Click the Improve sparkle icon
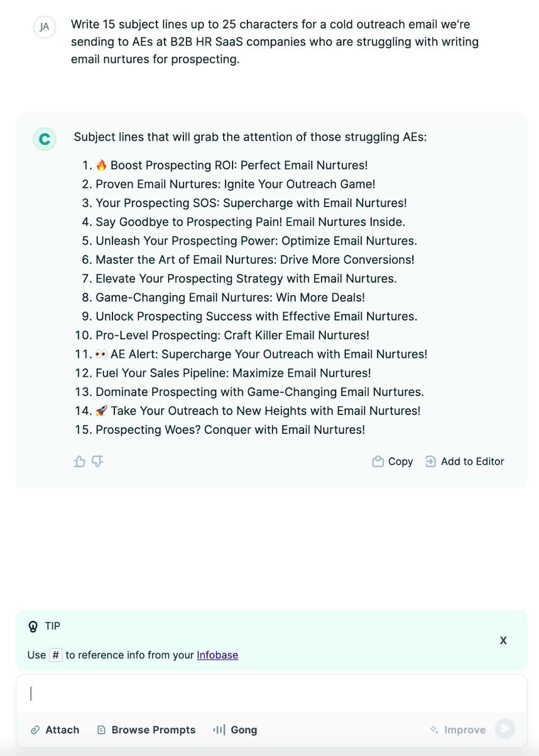 point(434,730)
